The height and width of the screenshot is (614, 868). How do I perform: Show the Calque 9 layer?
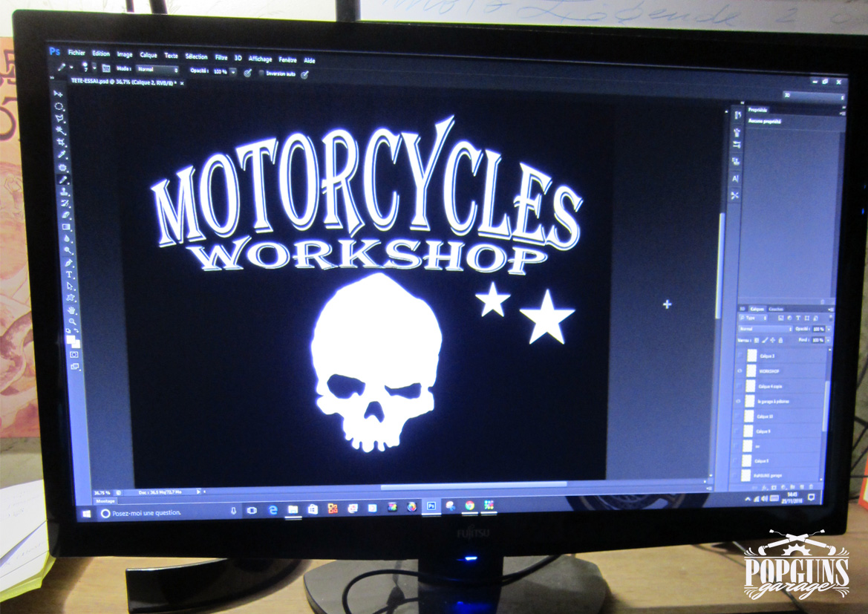pos(737,431)
